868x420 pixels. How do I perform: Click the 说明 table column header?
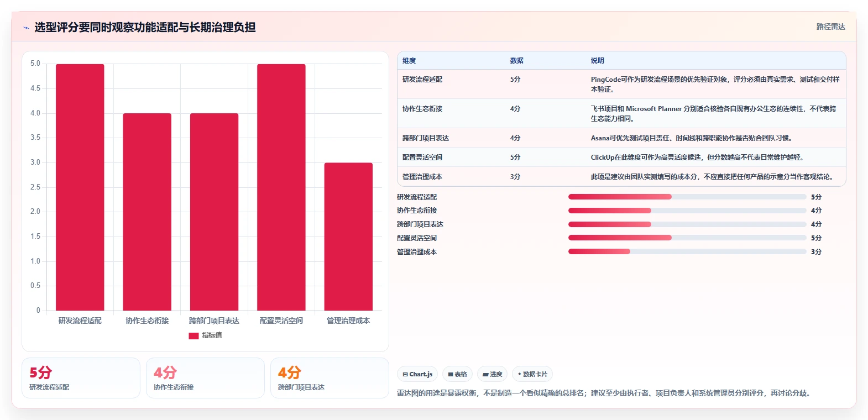(598, 61)
